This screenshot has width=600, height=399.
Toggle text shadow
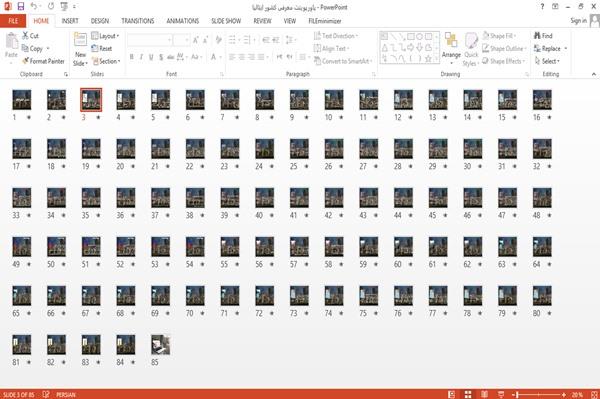[161, 57]
